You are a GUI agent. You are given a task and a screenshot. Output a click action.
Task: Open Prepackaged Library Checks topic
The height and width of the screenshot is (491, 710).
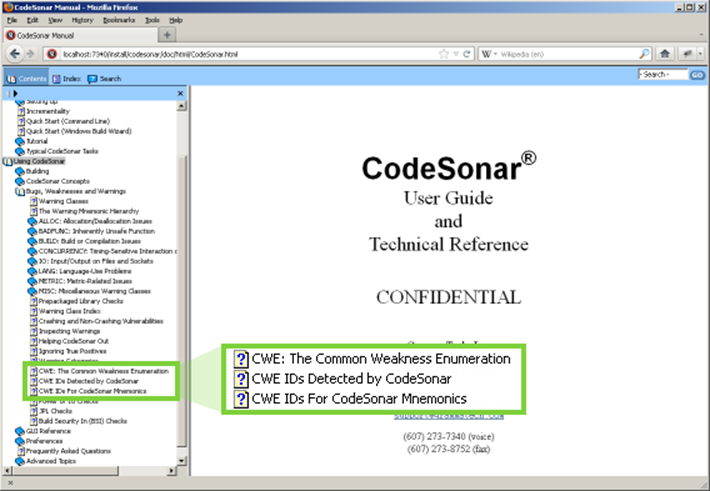[81, 301]
